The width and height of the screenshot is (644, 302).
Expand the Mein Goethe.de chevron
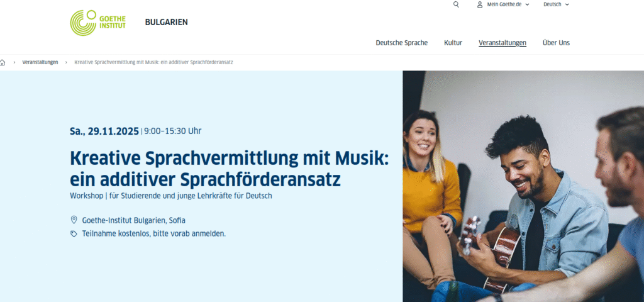click(528, 4)
